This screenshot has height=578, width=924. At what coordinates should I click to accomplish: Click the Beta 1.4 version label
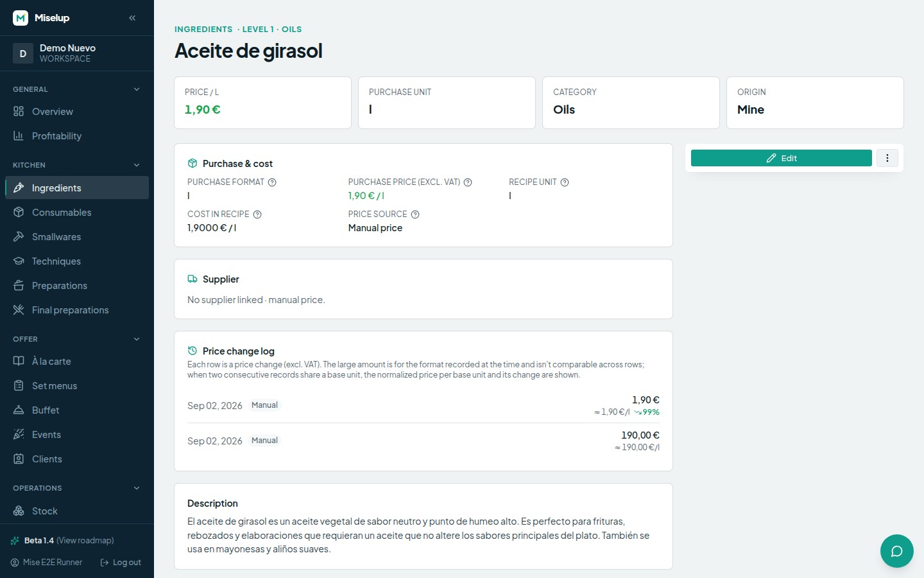tap(39, 540)
